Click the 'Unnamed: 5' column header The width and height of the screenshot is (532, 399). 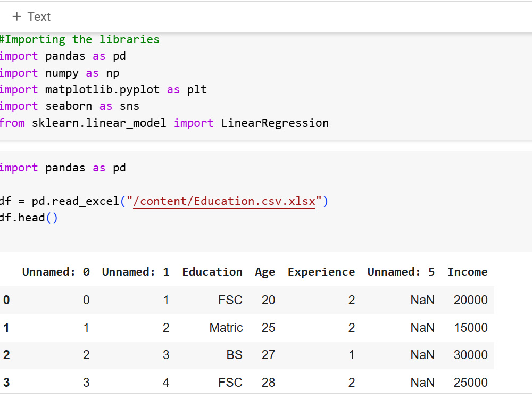(x=401, y=272)
